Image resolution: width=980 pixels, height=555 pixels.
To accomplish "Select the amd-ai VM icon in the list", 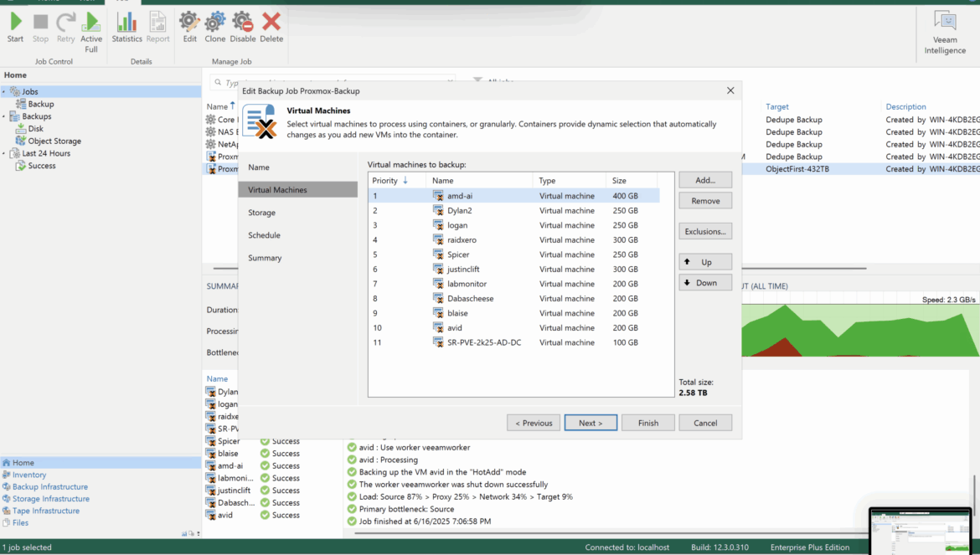I will 438,196.
